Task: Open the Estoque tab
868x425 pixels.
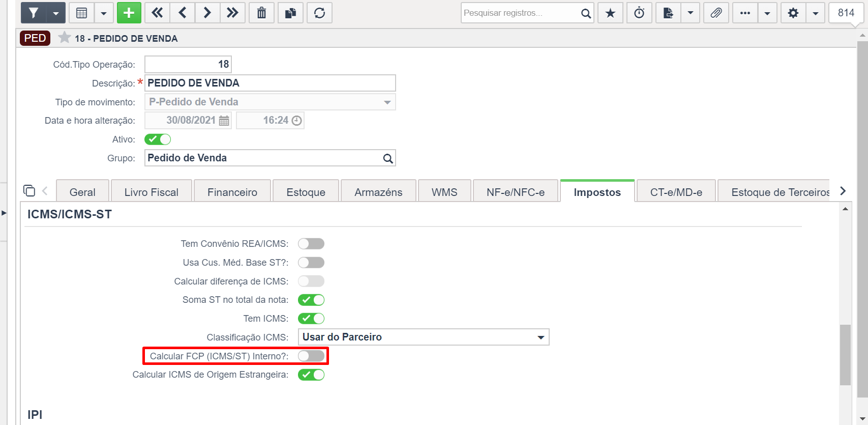Action: coord(306,192)
